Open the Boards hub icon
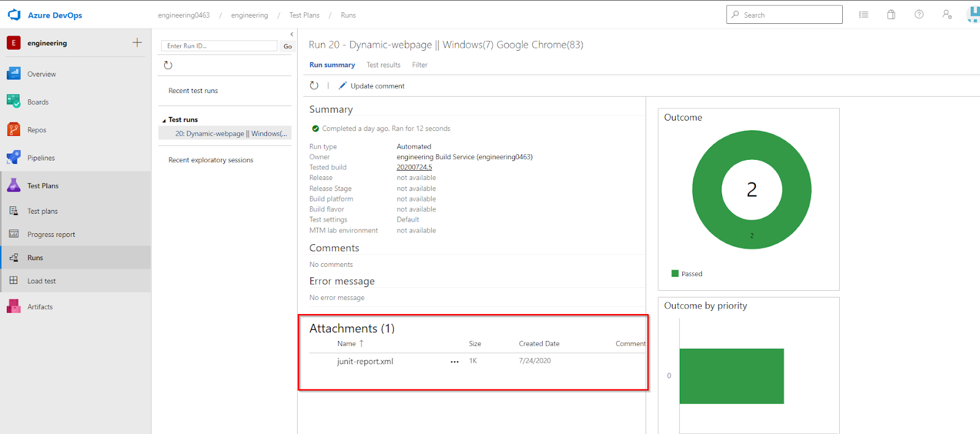 click(13, 102)
